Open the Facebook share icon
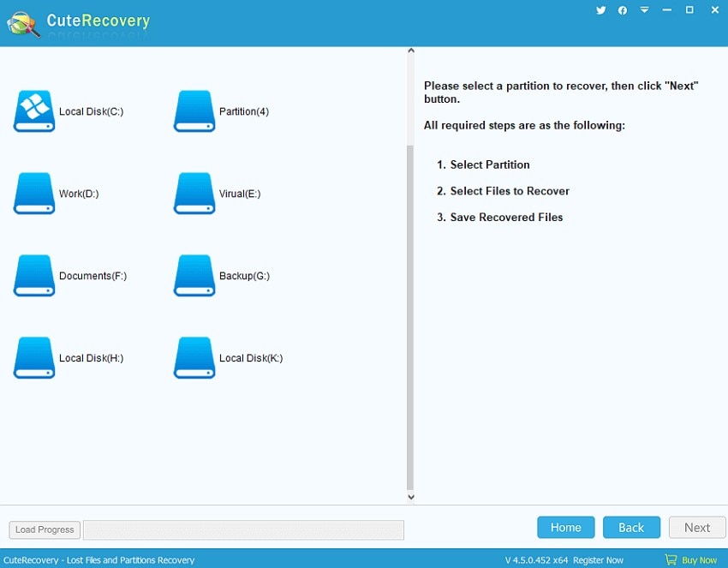This screenshot has width=728, height=568. (623, 10)
